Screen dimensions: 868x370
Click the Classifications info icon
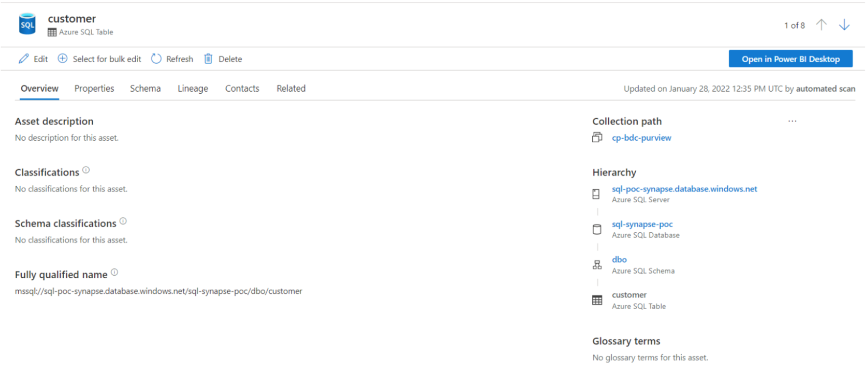pyautogui.click(x=86, y=170)
